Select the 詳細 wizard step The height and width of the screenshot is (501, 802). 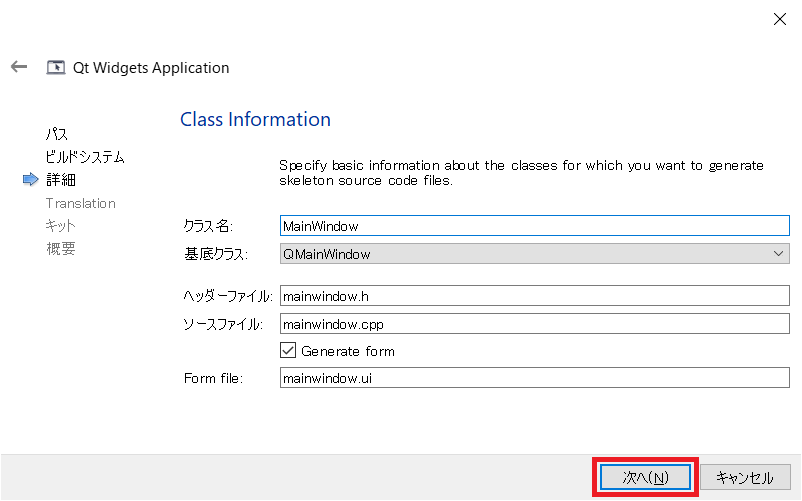point(61,180)
